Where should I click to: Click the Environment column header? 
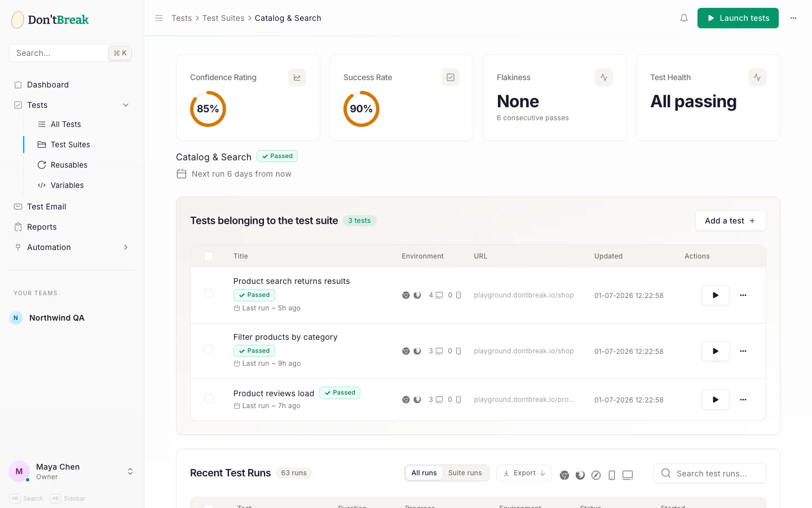pyautogui.click(x=423, y=256)
